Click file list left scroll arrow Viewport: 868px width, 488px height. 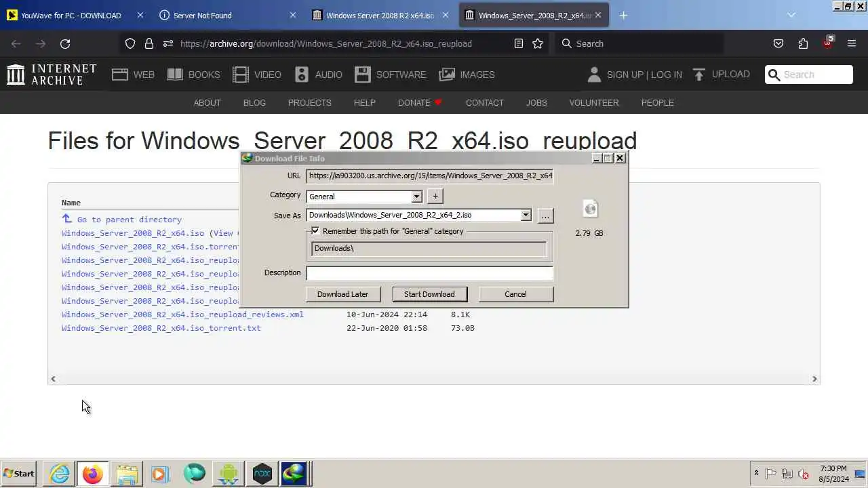click(54, 379)
